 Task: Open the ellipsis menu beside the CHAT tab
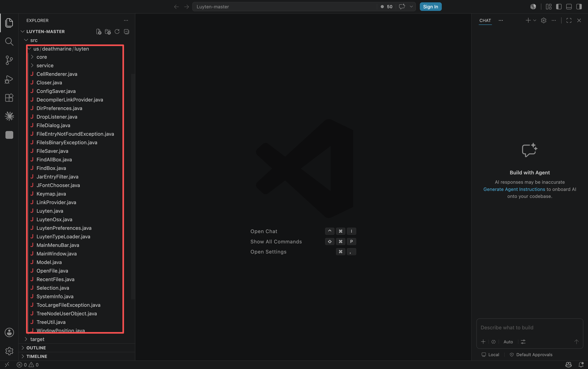pos(501,20)
